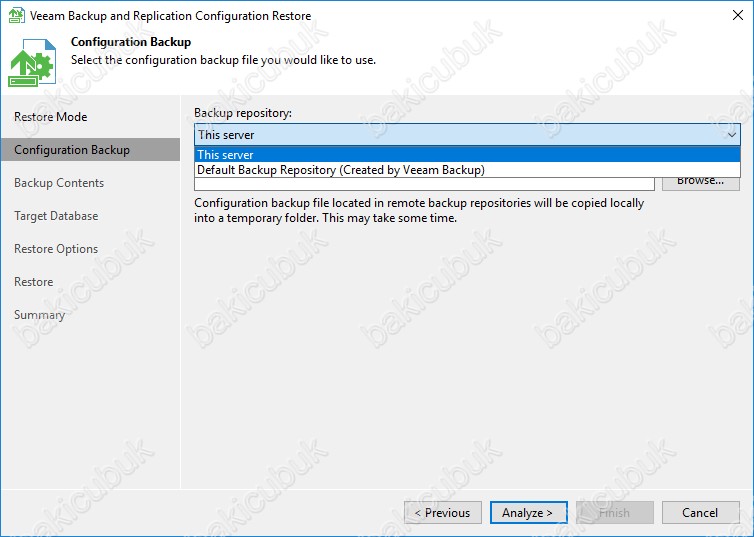Click the Analyze > button

tap(528, 512)
